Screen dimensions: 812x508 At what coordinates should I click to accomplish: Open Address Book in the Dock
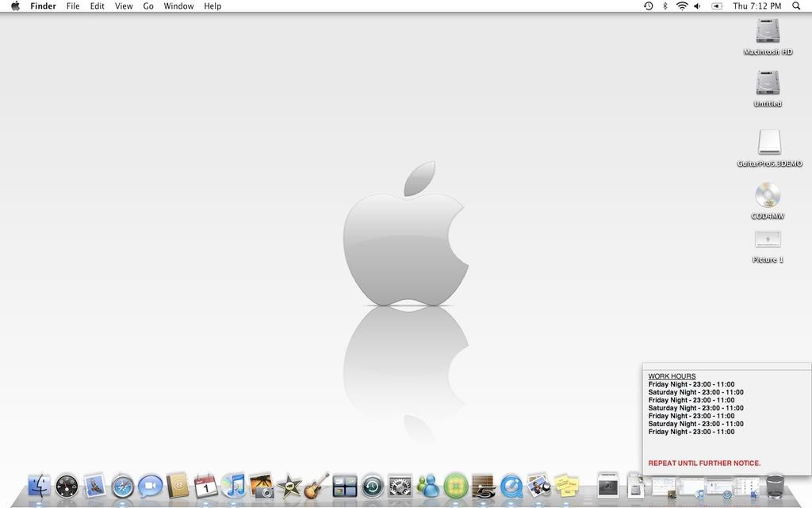pos(178,487)
